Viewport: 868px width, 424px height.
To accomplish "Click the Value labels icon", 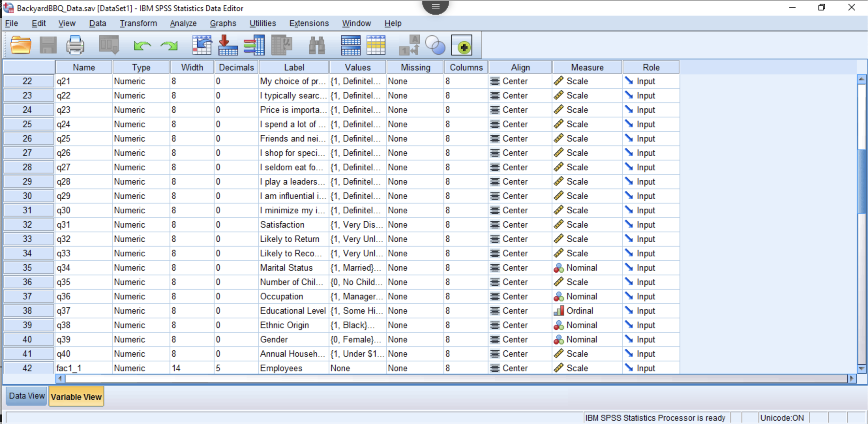I will pos(410,45).
